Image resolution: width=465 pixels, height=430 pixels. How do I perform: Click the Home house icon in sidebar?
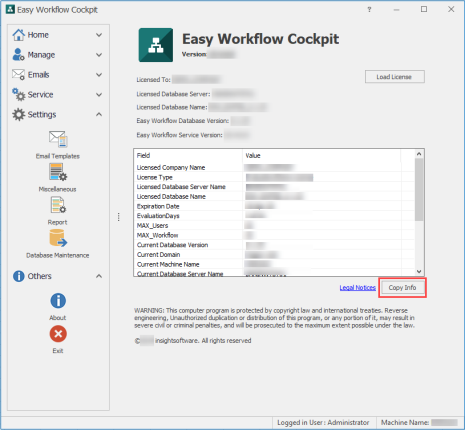point(19,35)
